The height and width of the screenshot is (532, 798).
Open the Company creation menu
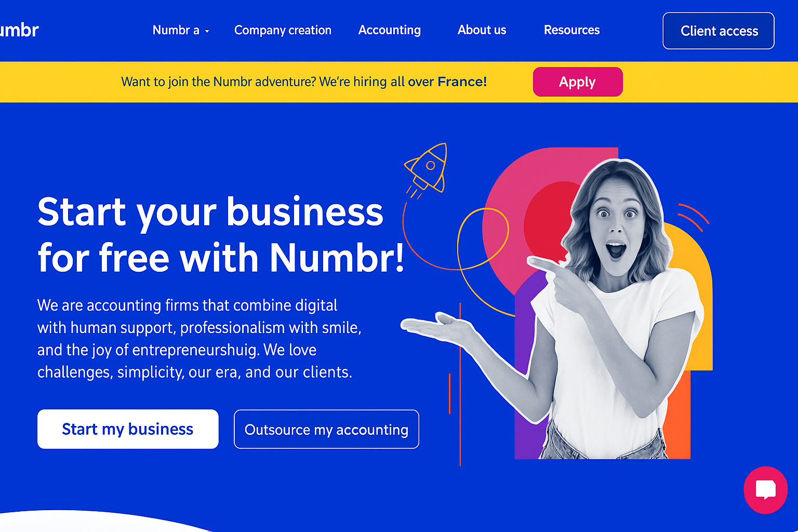[x=283, y=30]
